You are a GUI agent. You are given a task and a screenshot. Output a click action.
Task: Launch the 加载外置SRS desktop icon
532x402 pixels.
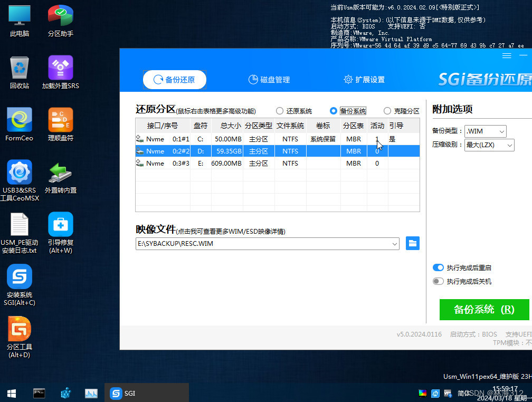[60, 73]
